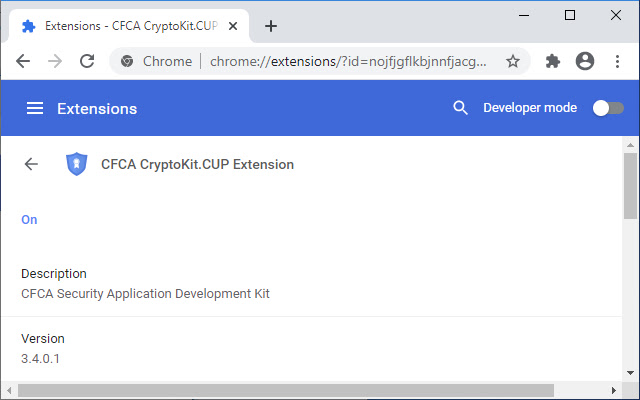Enable the Developer mode switch
The height and width of the screenshot is (400, 640).
608,108
